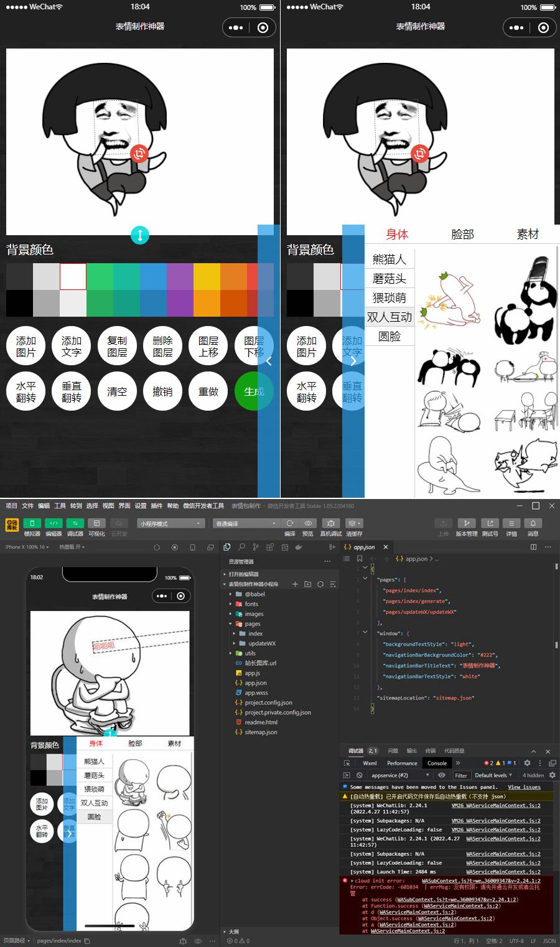Switch to the 脸部 tab in top-right panel
Viewport: 560px width, 947px height.
pyautogui.click(x=462, y=235)
